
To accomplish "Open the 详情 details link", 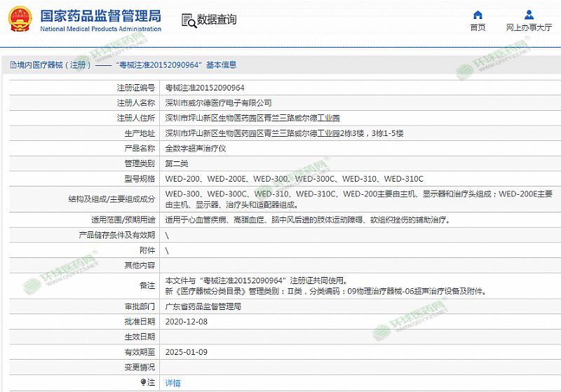I will (x=173, y=383).
